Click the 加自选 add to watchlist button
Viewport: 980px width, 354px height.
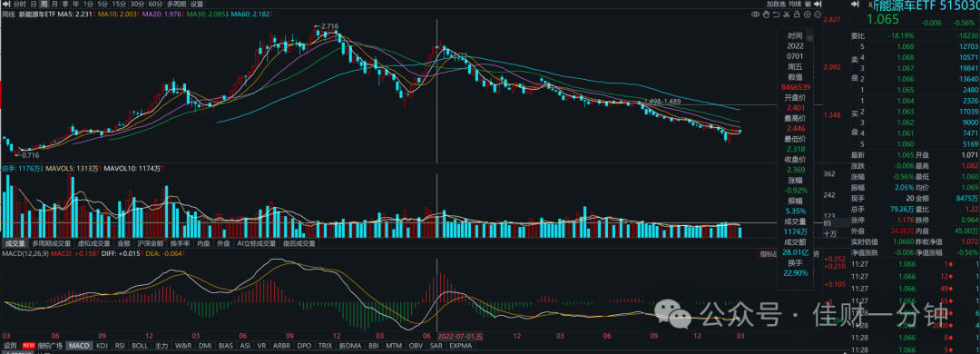click(776, 4)
